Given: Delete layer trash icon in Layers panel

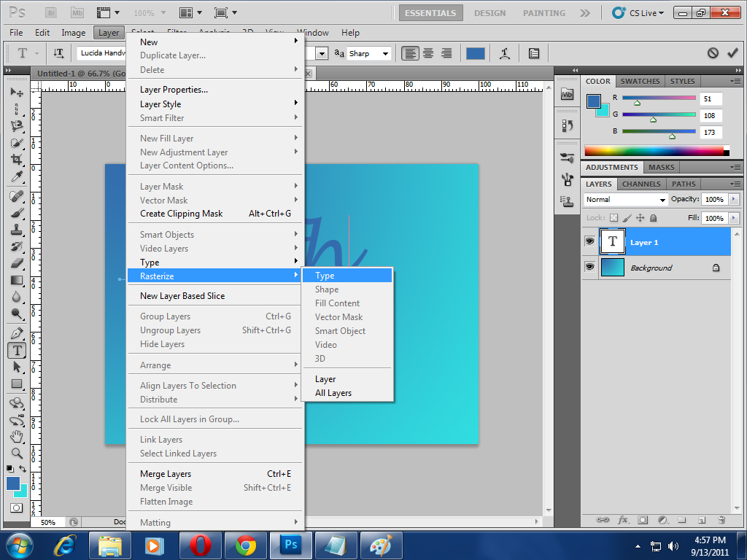Looking at the screenshot, I should [x=721, y=519].
